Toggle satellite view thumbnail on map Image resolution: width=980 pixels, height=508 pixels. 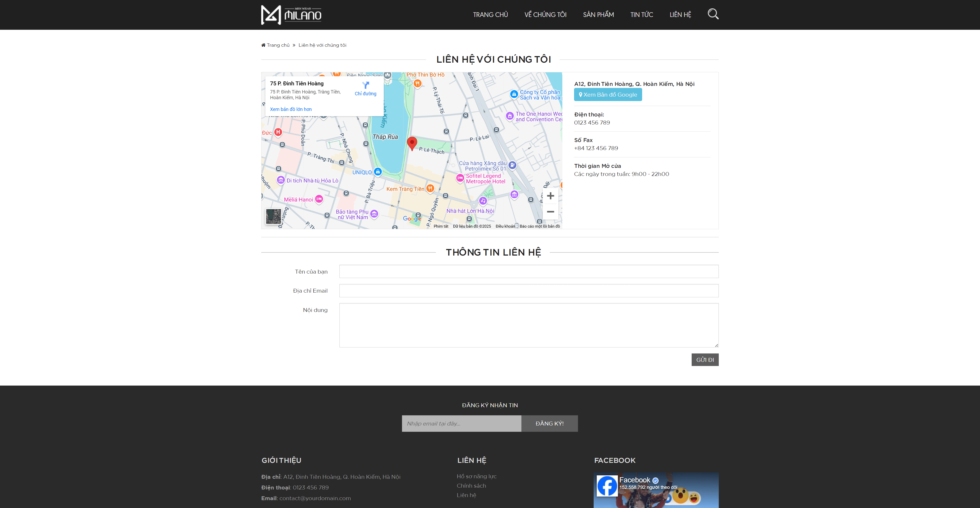click(x=273, y=216)
